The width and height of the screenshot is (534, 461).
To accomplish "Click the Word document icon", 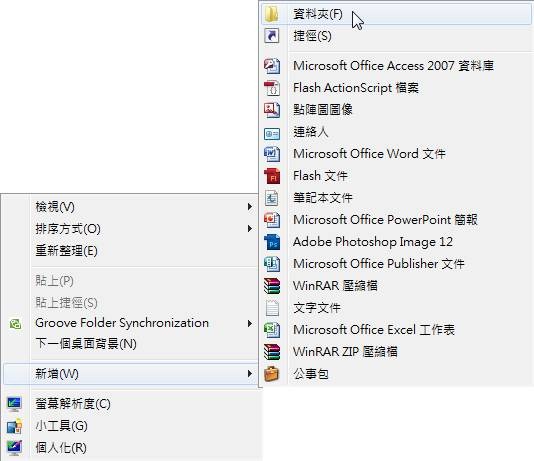I will [x=272, y=154].
